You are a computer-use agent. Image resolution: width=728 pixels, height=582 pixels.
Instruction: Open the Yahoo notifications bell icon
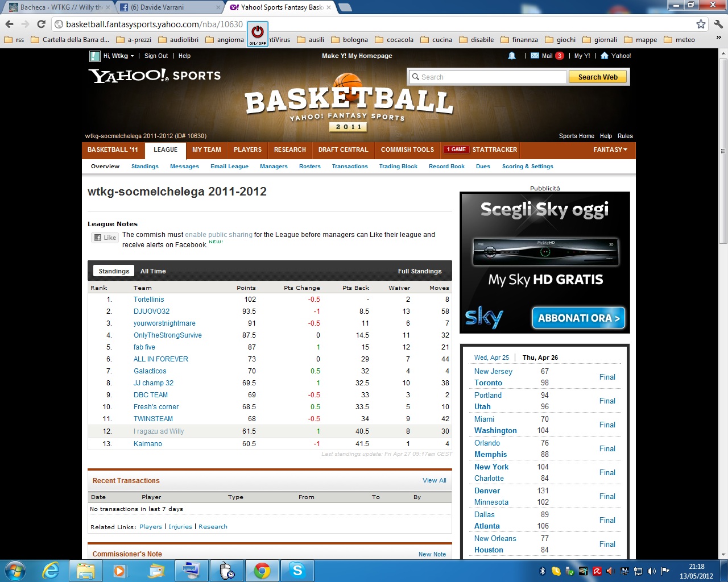(x=512, y=56)
